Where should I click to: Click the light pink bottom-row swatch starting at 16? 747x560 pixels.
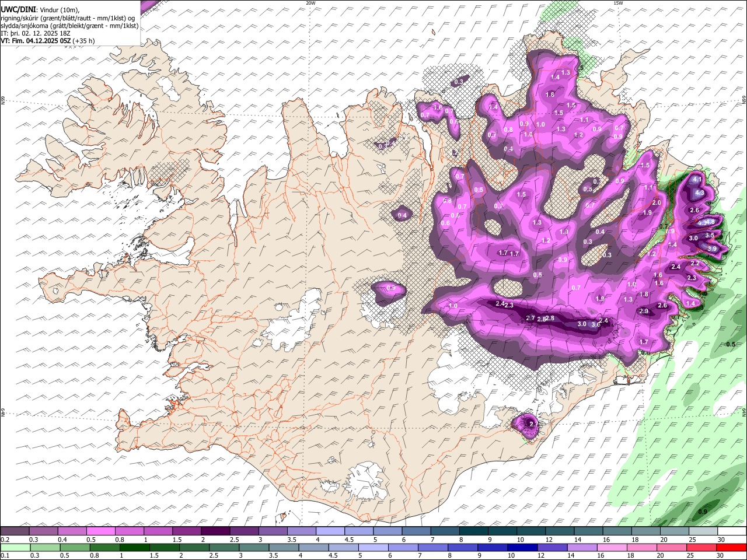612,547
